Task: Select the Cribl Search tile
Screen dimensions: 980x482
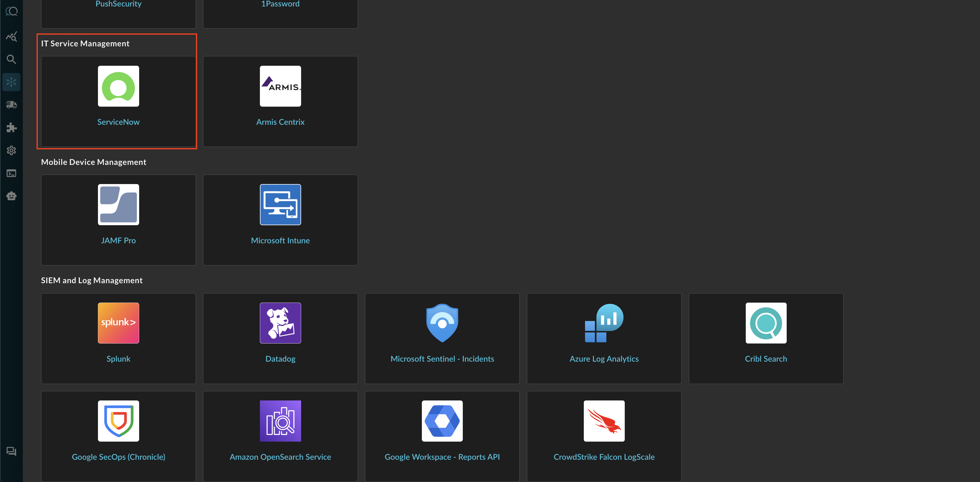Action: click(x=765, y=338)
